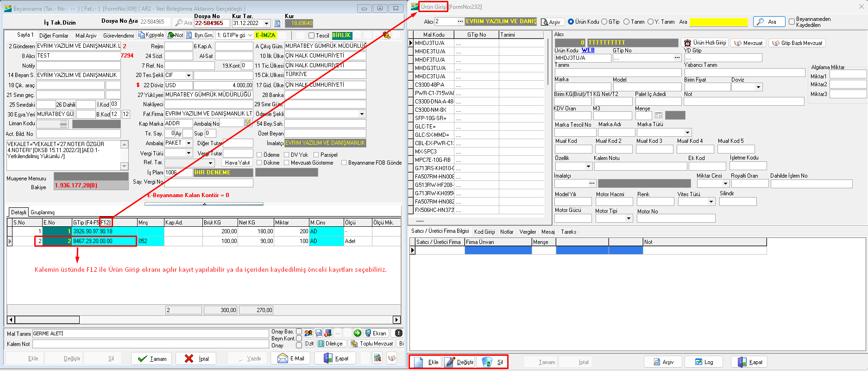Open 20 Tes.Şekli CIF dropdown
Viewport: 868px width, 371px height.
[x=189, y=75]
